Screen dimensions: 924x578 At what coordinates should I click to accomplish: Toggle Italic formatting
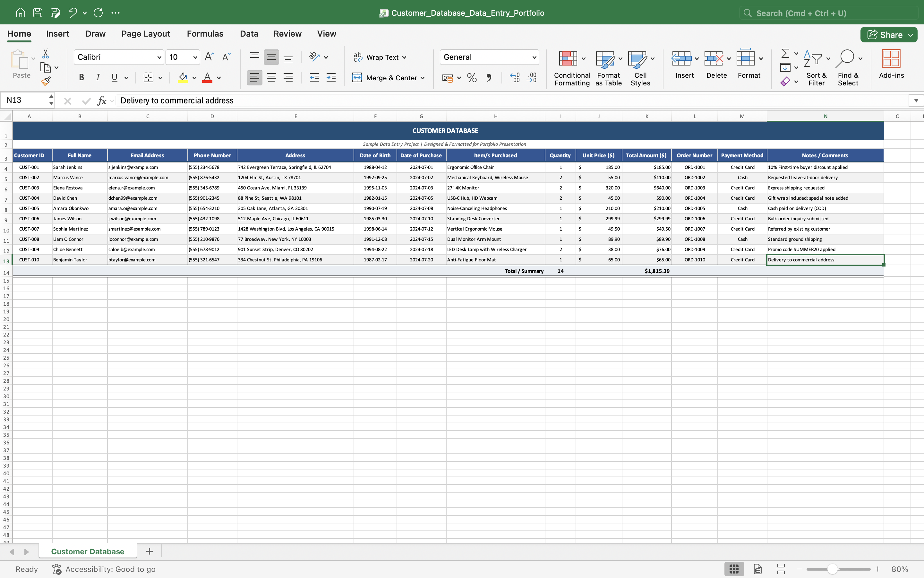(98, 78)
